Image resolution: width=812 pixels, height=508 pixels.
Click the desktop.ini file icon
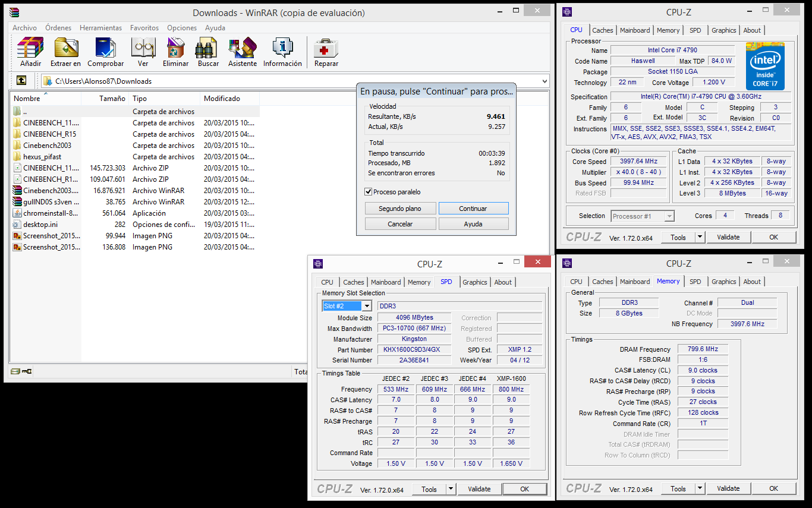click(17, 225)
